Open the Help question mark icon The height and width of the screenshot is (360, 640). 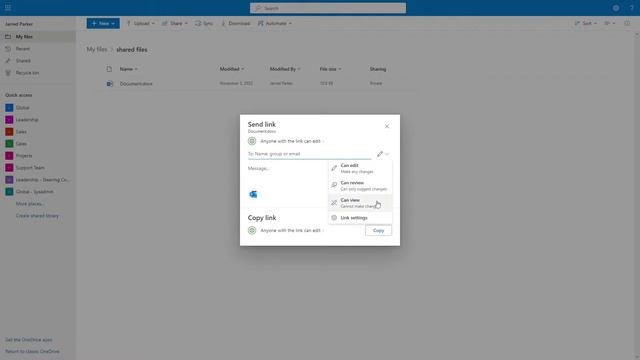631,8
